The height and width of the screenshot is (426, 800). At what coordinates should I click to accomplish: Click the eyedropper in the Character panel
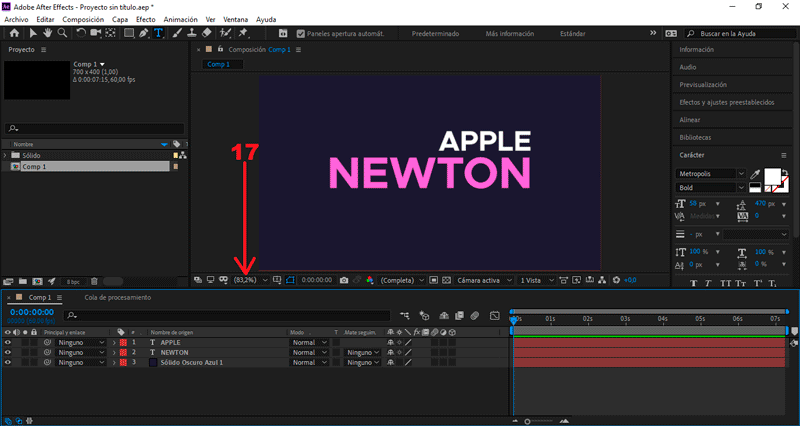pyautogui.click(x=755, y=174)
